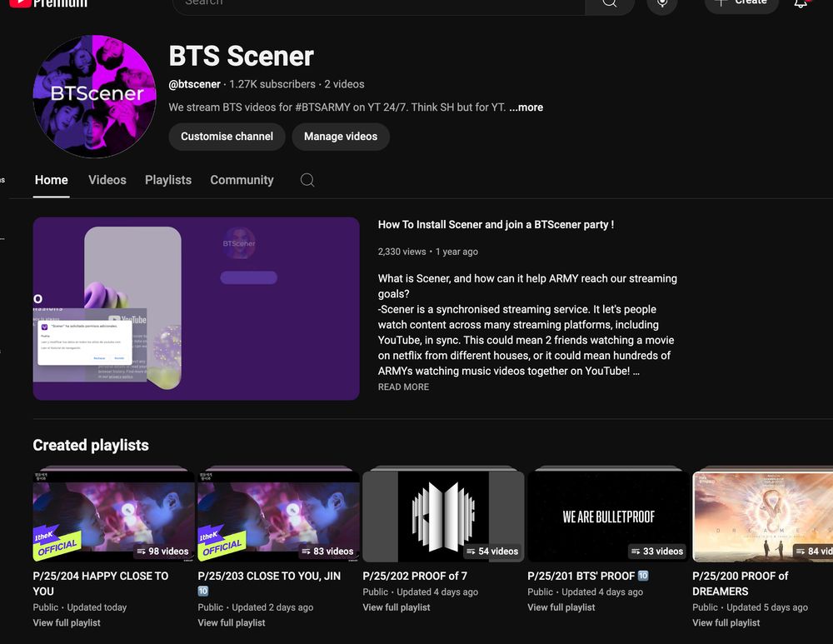Click the @btscener channel handle

click(194, 84)
